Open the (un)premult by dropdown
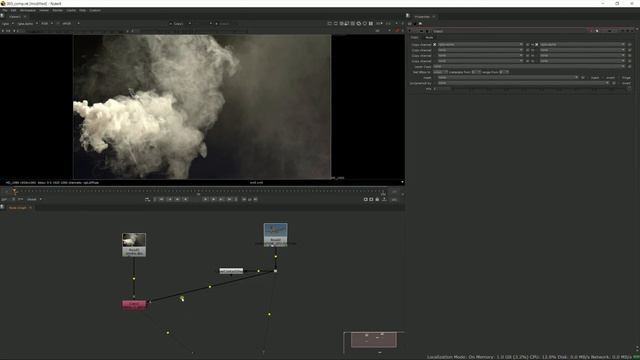The width and height of the screenshot is (640, 360). click(523, 83)
